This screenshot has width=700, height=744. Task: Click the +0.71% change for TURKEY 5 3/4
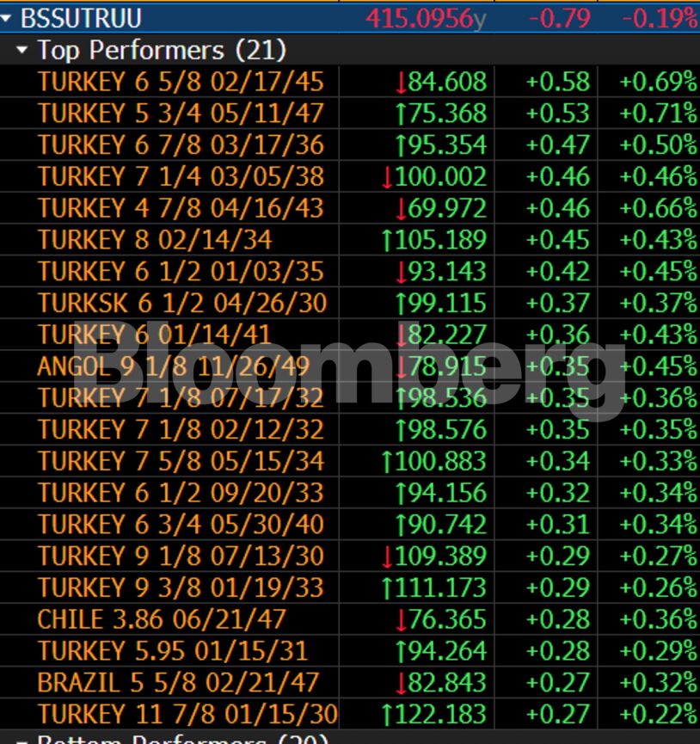coord(658,114)
